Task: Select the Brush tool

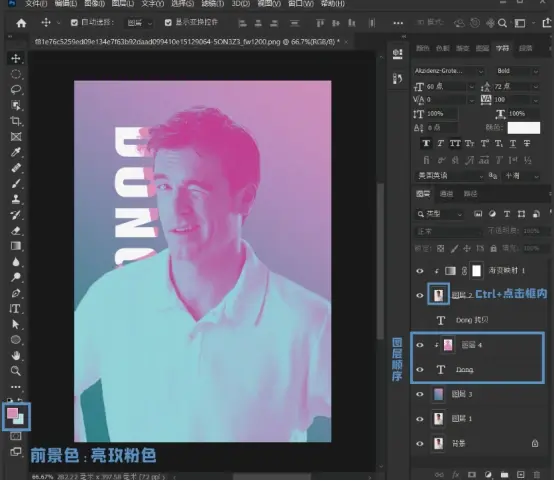Action: [x=16, y=183]
